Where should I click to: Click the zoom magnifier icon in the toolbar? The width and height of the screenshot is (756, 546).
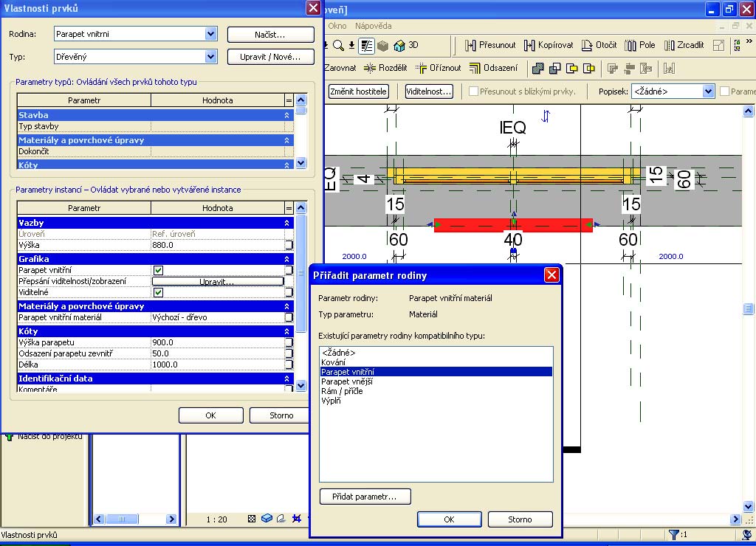[338, 45]
